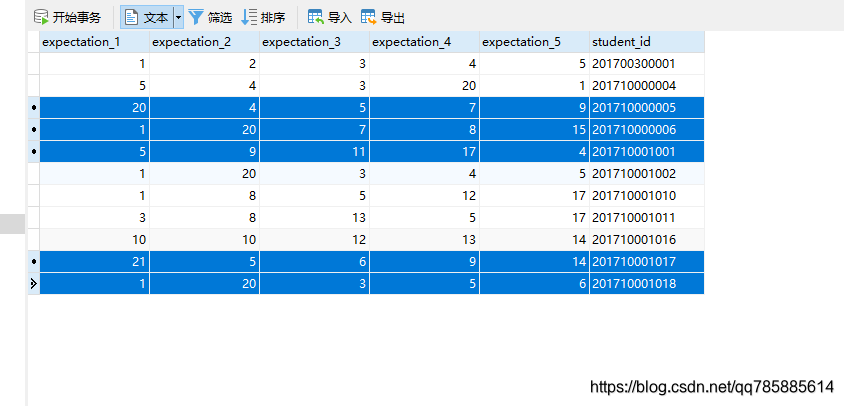Click expectation_1 value 21 in row 201710001017

pyautogui.click(x=95, y=262)
